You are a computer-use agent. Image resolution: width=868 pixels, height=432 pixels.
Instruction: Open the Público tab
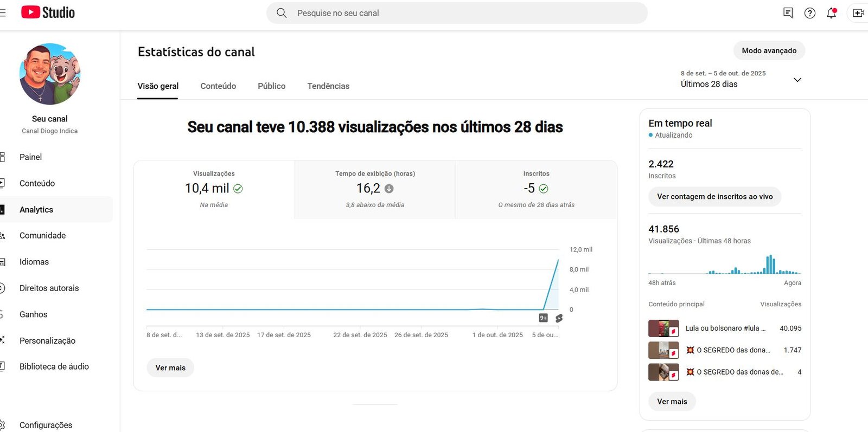coord(271,86)
